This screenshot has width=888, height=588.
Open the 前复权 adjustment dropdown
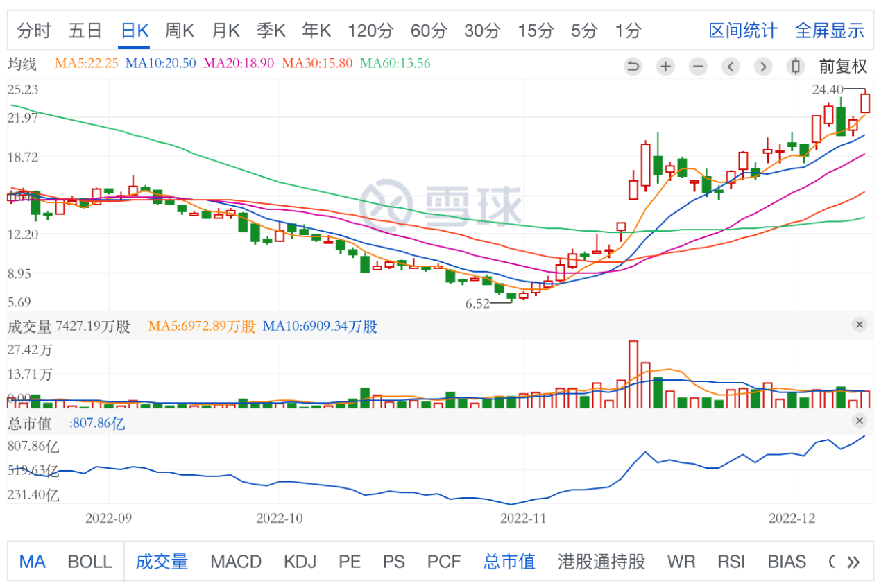point(843,67)
